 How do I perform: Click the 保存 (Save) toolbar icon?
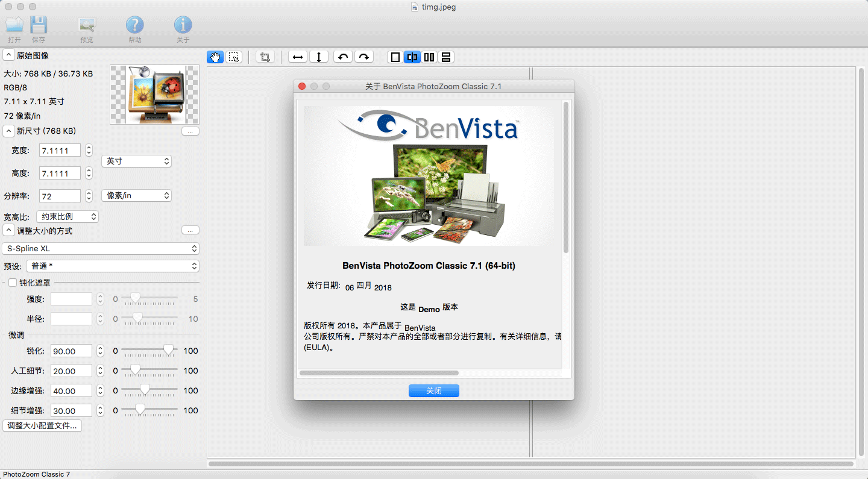pos(39,25)
